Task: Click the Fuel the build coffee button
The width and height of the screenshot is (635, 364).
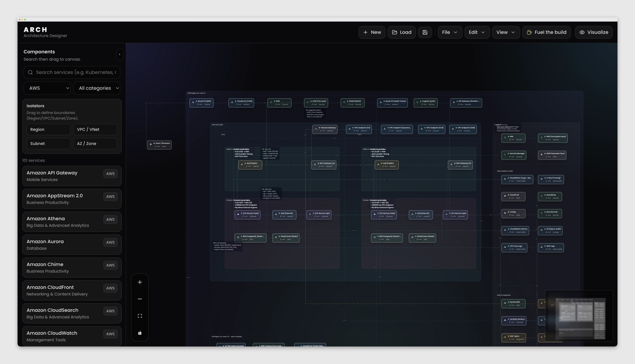Action: coord(546,32)
